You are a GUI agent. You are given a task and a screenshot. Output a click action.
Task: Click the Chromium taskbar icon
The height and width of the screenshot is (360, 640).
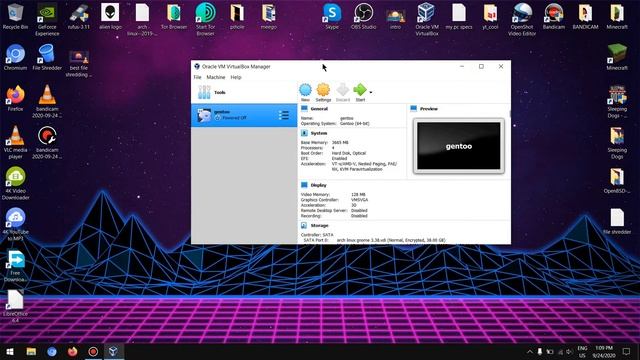tap(52, 351)
